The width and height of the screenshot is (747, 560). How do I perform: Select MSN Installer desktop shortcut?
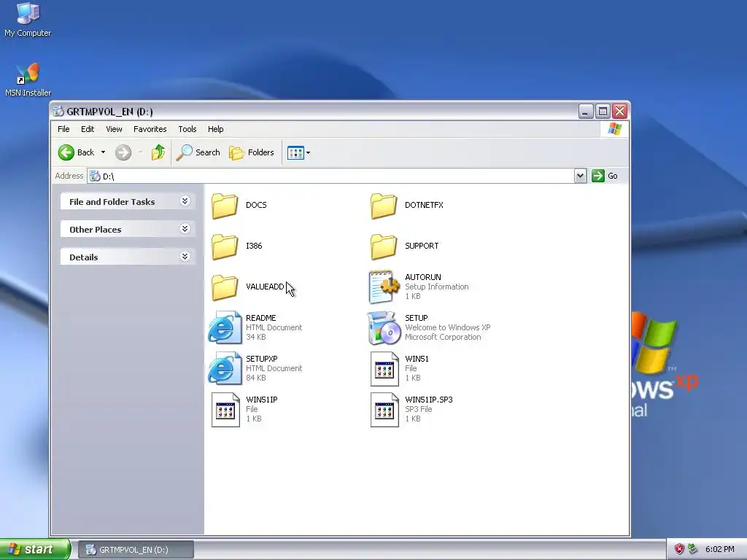tap(28, 79)
